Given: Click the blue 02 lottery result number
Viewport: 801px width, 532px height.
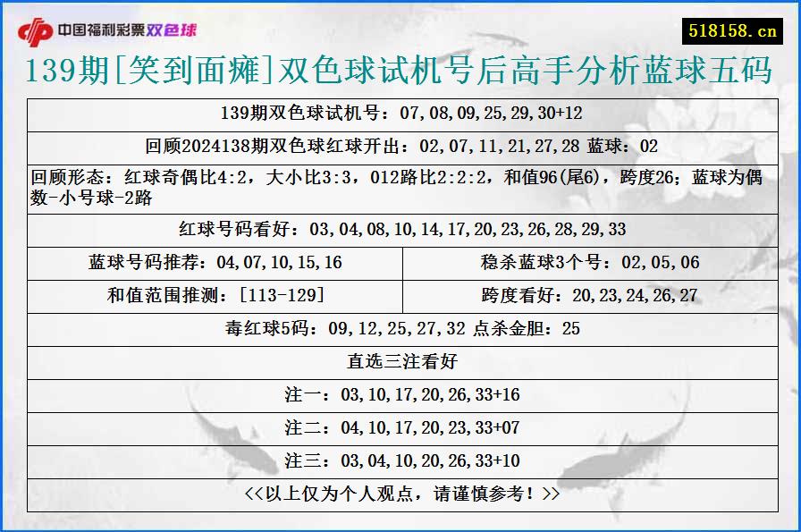Looking at the screenshot, I should coord(648,148).
